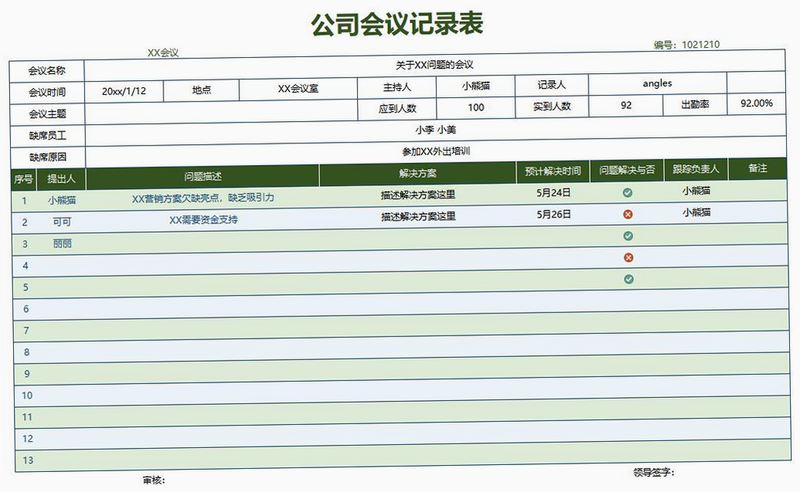Click the 小熊猫 host cell beside 主持人

(476, 86)
